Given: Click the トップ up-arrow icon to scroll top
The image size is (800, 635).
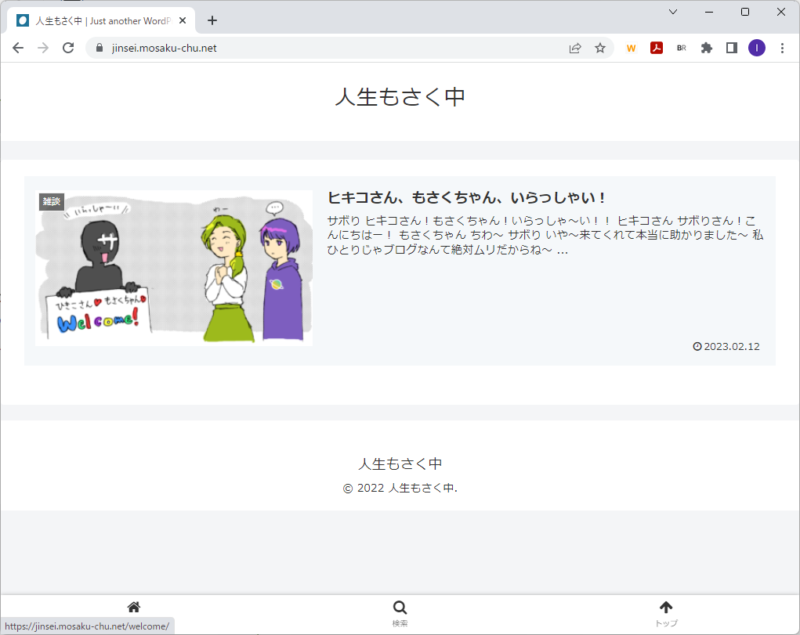Looking at the screenshot, I should tap(666, 606).
